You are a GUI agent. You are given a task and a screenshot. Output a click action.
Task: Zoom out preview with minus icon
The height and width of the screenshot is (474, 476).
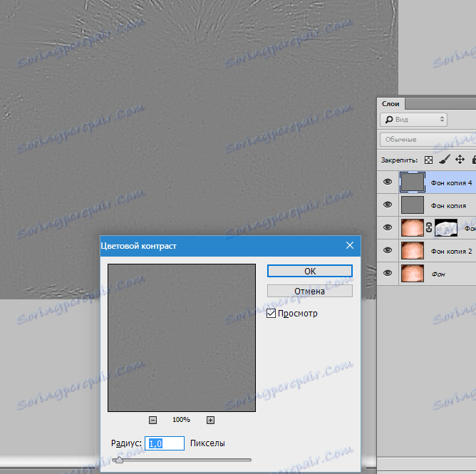pyautogui.click(x=152, y=421)
